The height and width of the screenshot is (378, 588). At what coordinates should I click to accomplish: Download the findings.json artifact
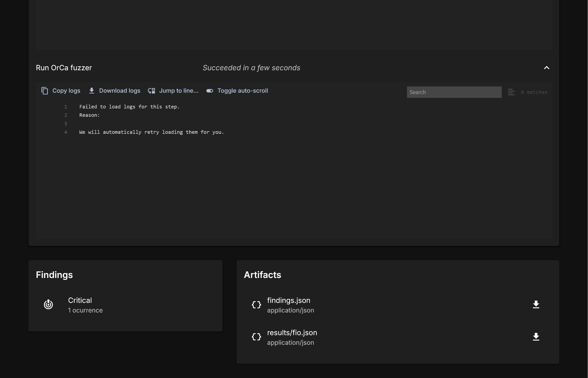point(536,305)
